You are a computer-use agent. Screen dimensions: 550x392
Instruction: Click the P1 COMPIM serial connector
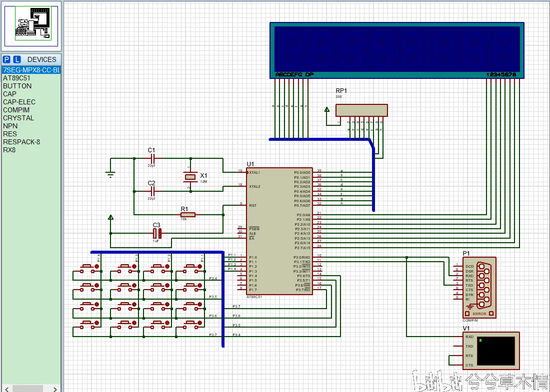(x=479, y=287)
